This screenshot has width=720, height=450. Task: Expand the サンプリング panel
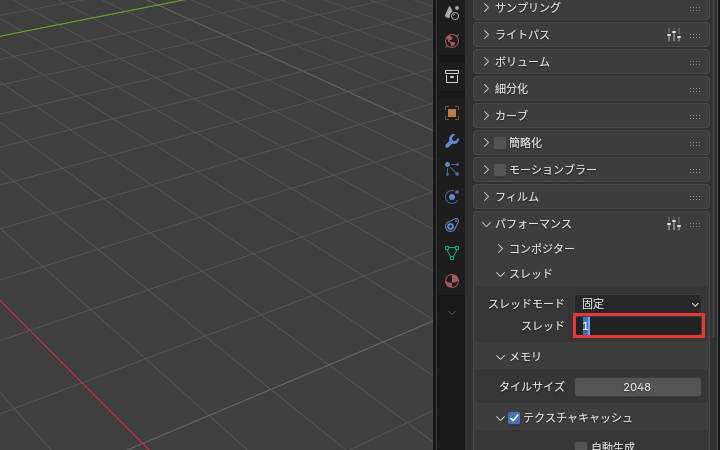[x=486, y=7]
